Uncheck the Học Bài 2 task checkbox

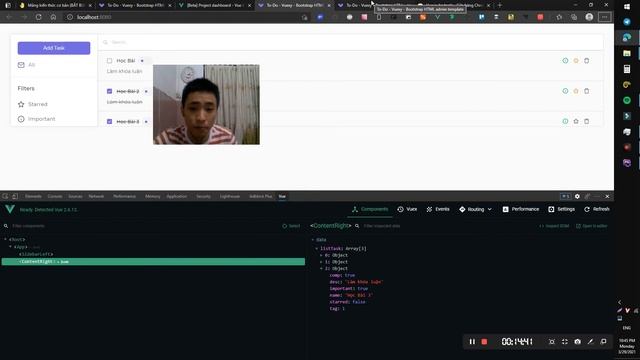tap(109, 91)
